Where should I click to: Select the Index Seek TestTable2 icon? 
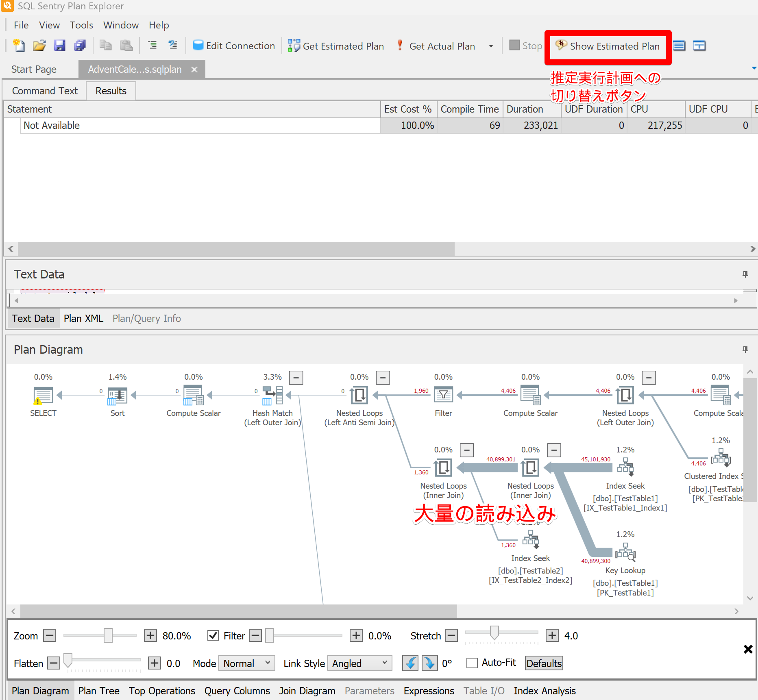pyautogui.click(x=531, y=540)
